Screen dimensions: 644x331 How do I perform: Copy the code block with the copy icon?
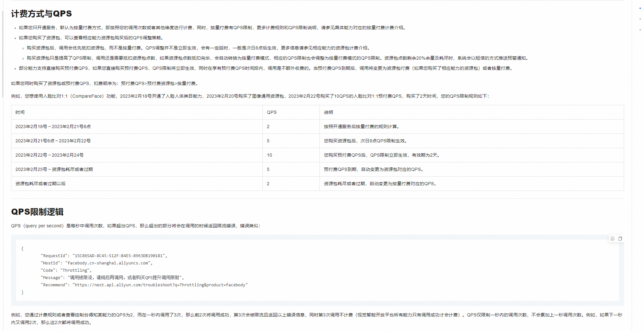pyautogui.click(x=620, y=239)
